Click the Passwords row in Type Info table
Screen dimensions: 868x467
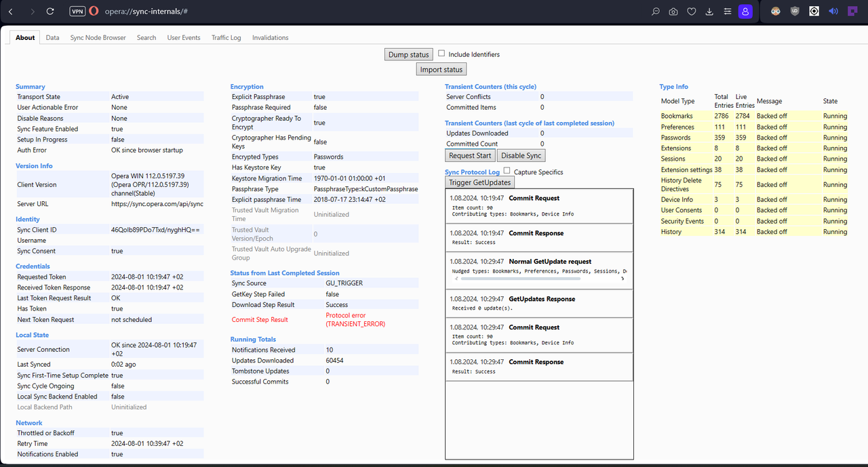click(754, 138)
